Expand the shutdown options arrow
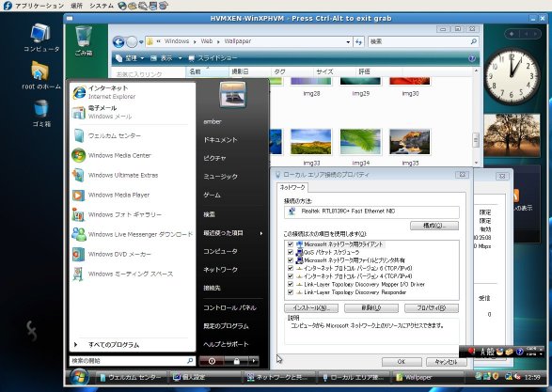Image resolution: width=552 pixels, height=392 pixels. point(254,361)
